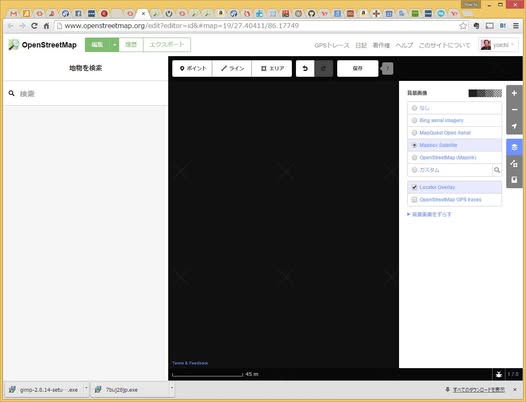Adjust the background brightness swatch bar
The height and width of the screenshot is (402, 526).
tap(485, 93)
